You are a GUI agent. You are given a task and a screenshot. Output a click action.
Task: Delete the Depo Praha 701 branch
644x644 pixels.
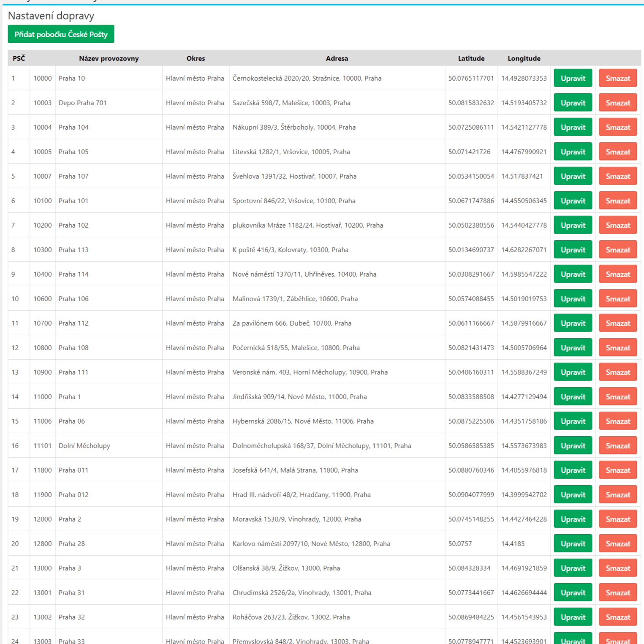(x=617, y=103)
